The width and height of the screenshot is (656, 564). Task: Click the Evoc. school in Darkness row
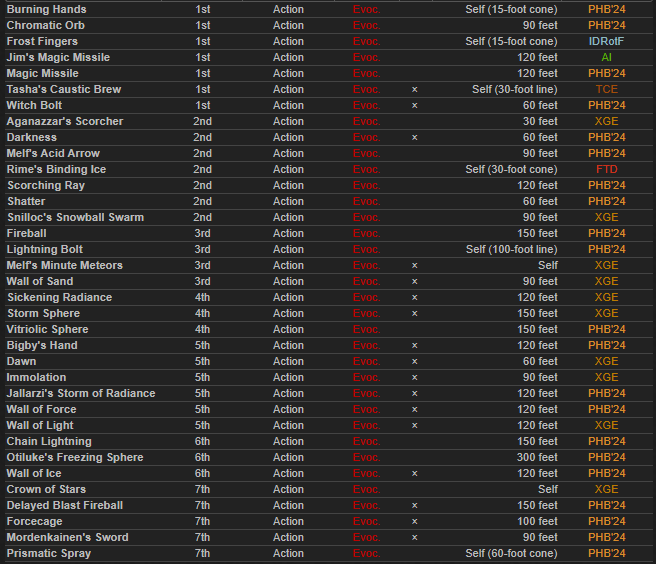pyautogui.click(x=366, y=137)
